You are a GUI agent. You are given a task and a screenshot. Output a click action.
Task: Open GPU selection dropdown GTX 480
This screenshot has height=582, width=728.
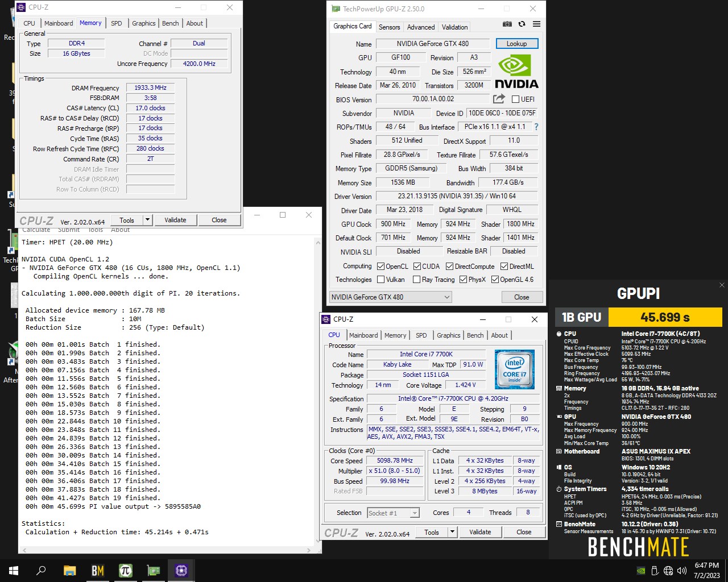pyautogui.click(x=391, y=297)
